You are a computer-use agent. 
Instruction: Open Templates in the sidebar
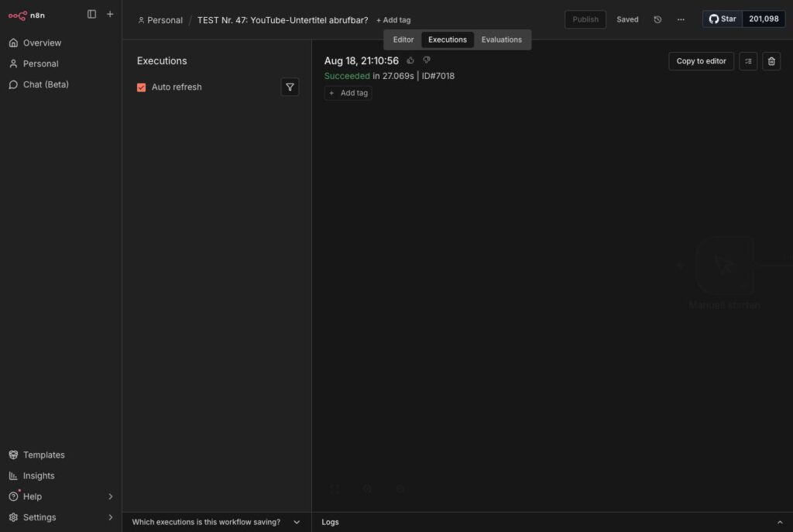click(x=44, y=455)
